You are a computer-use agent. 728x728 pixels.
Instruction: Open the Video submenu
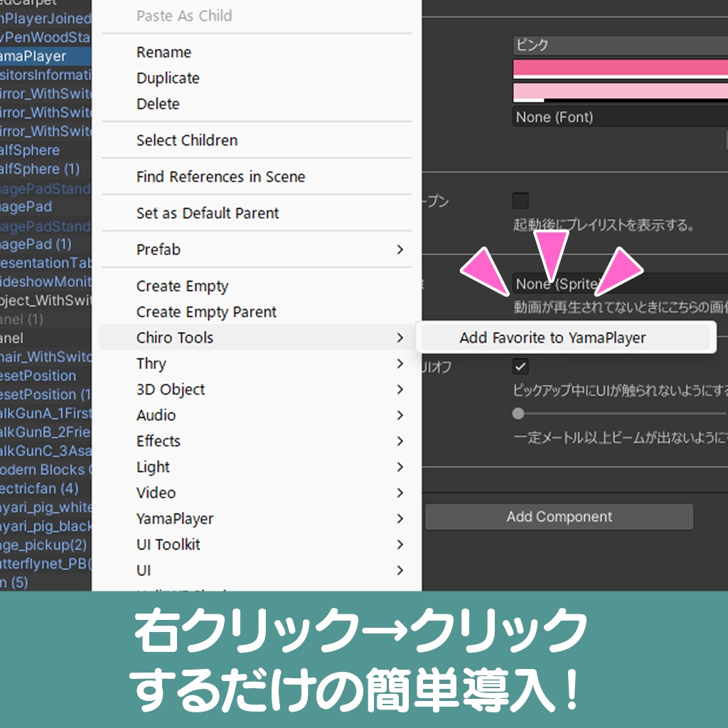(x=256, y=493)
